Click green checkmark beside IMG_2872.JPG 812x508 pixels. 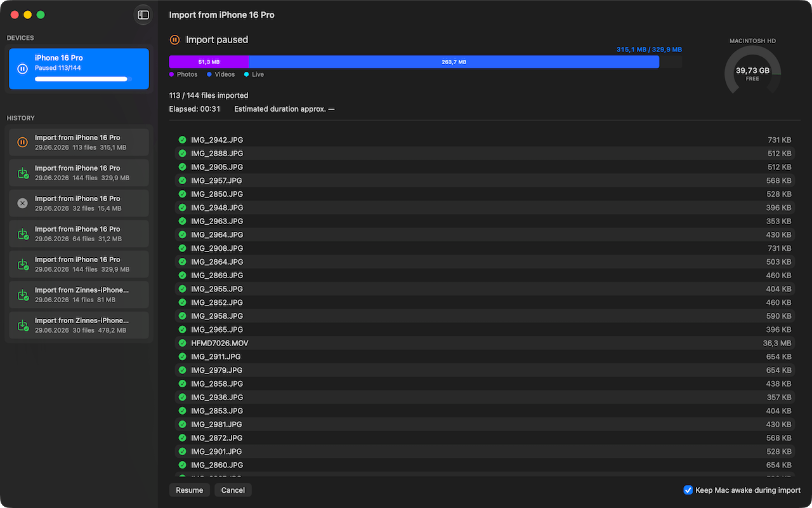182,438
